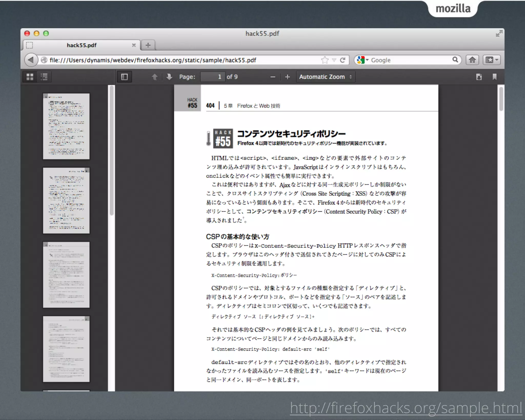525x420 pixels.
Task: Click the browser Back arrow button
Action: pyautogui.click(x=31, y=60)
